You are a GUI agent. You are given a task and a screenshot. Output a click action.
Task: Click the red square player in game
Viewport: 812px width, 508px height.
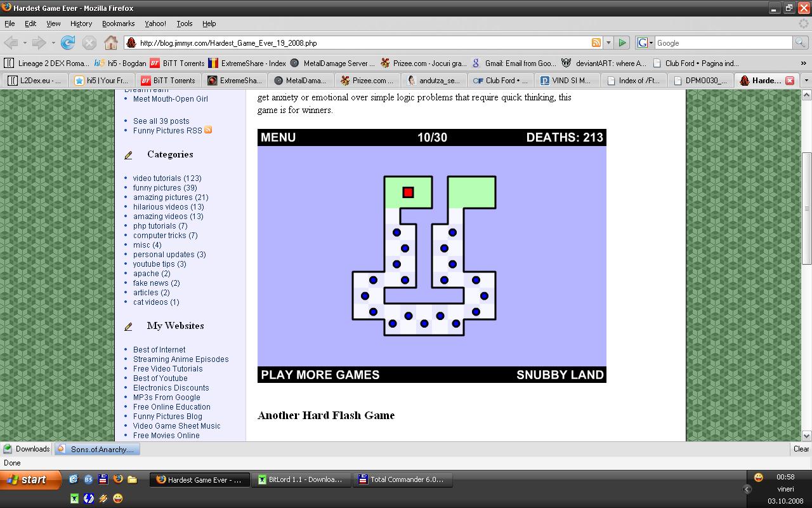[x=408, y=192]
